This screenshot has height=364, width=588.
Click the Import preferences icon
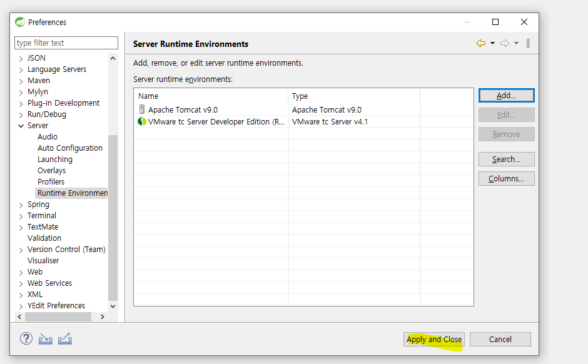(45, 338)
